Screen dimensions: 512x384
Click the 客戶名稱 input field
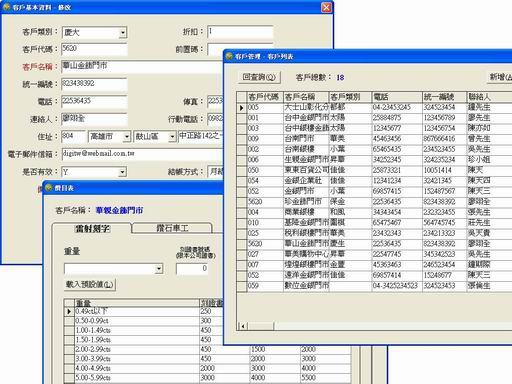[142, 66]
